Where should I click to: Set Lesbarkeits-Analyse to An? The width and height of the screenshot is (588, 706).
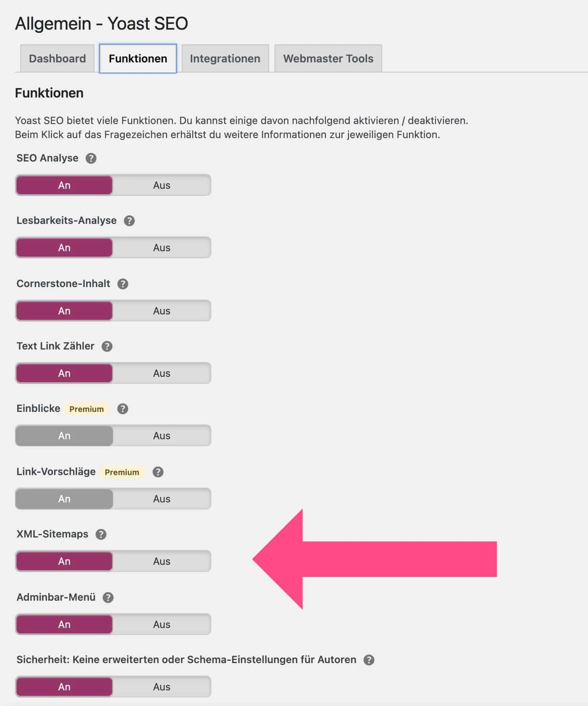point(64,248)
